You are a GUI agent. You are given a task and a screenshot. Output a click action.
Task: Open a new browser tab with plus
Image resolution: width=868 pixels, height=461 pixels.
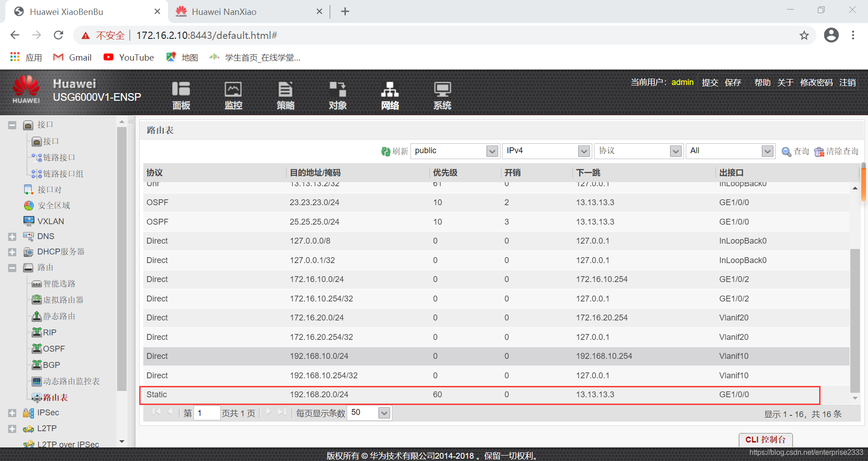[x=345, y=12]
